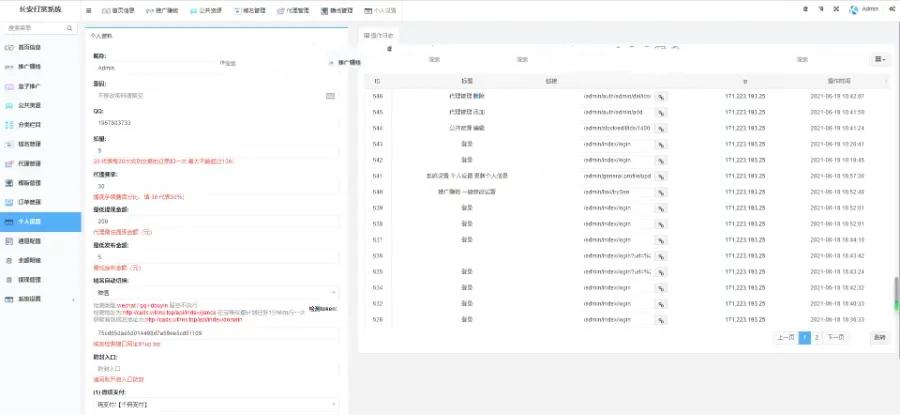Screen dimensions: 900x415
Task: Click the next page button
Action: [x=836, y=338]
